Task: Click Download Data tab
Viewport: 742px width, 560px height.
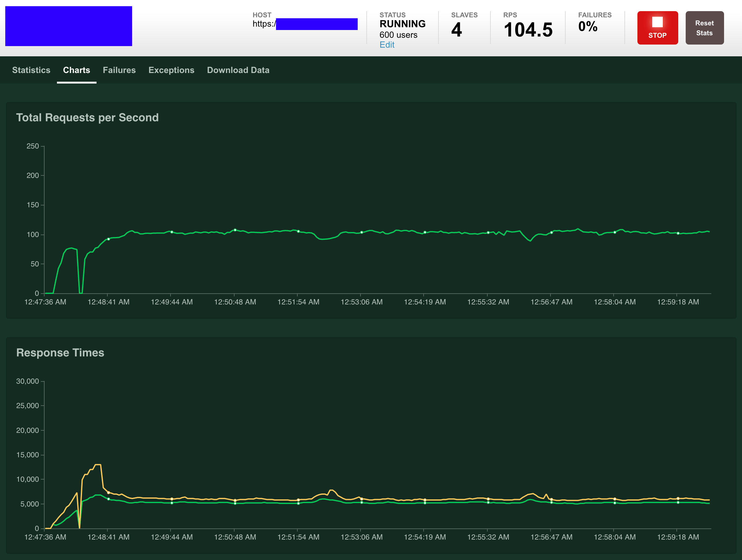Action: click(x=238, y=70)
